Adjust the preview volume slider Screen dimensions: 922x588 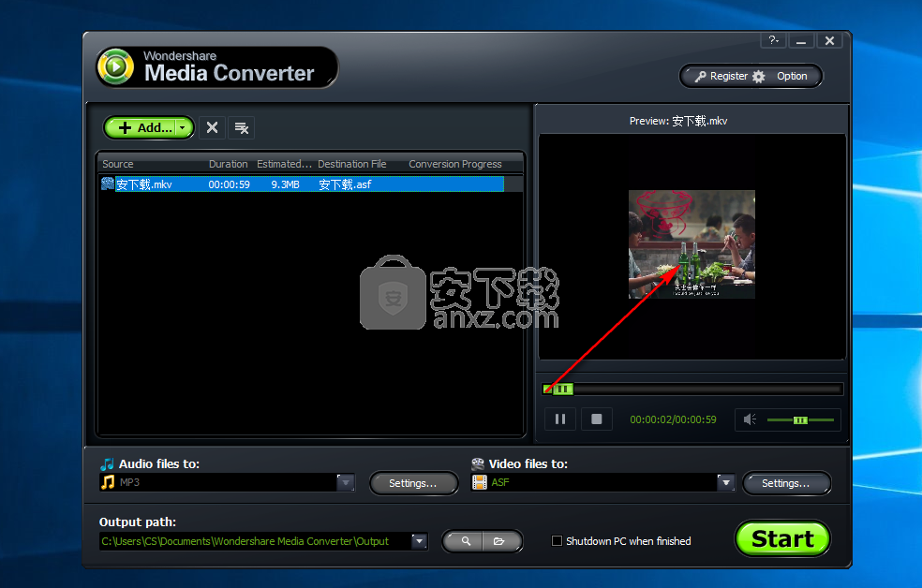point(800,420)
